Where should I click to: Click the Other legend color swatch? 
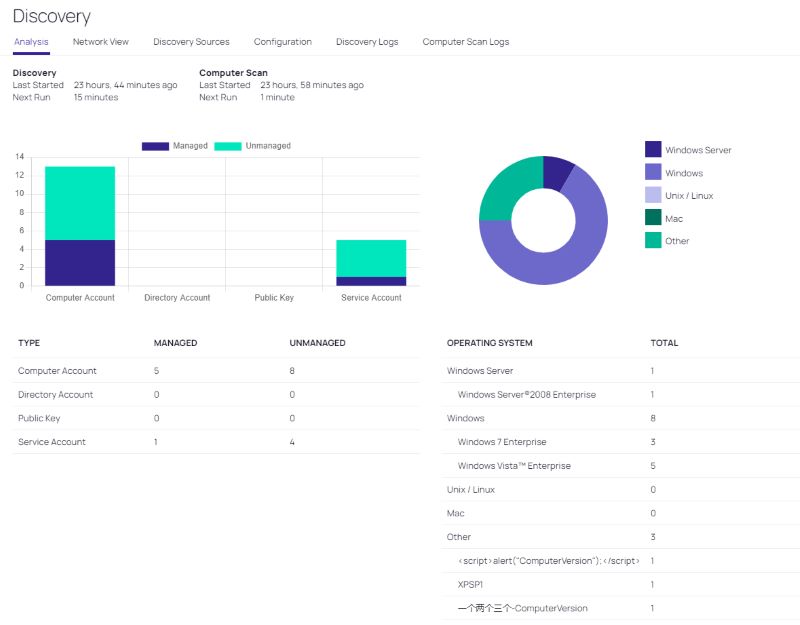point(653,241)
